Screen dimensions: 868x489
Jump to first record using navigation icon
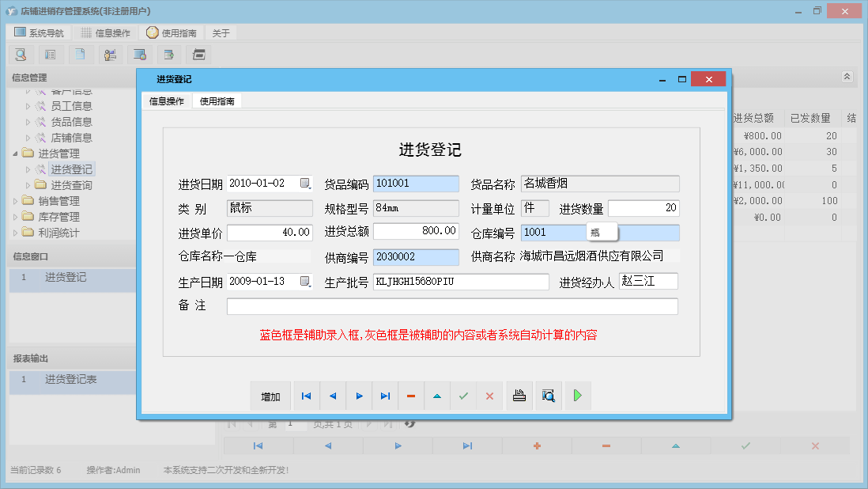306,396
